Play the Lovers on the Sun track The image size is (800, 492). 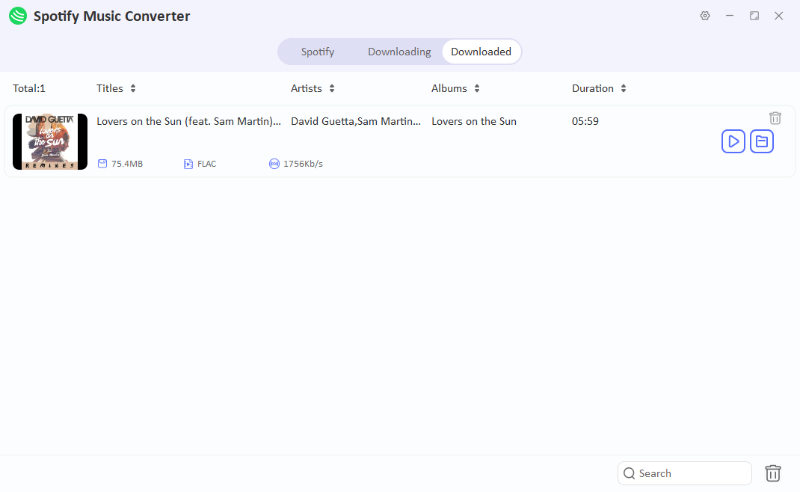(733, 142)
